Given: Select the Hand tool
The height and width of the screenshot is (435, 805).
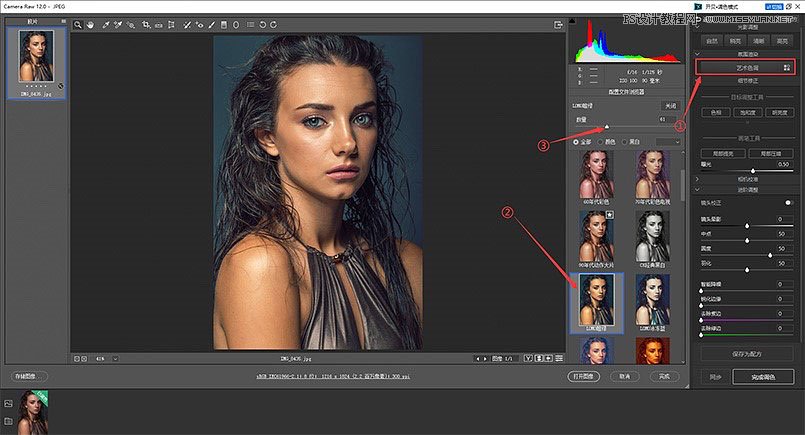Looking at the screenshot, I should (91, 23).
